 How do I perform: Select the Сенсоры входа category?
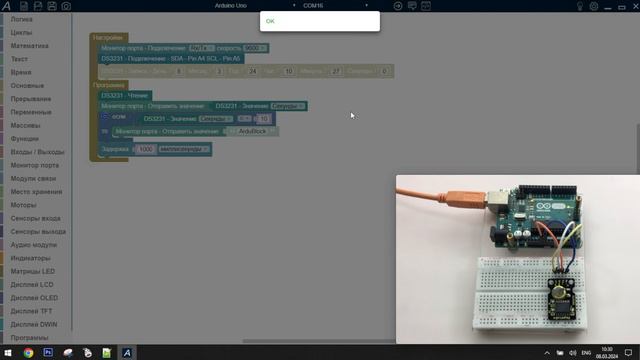(36, 218)
